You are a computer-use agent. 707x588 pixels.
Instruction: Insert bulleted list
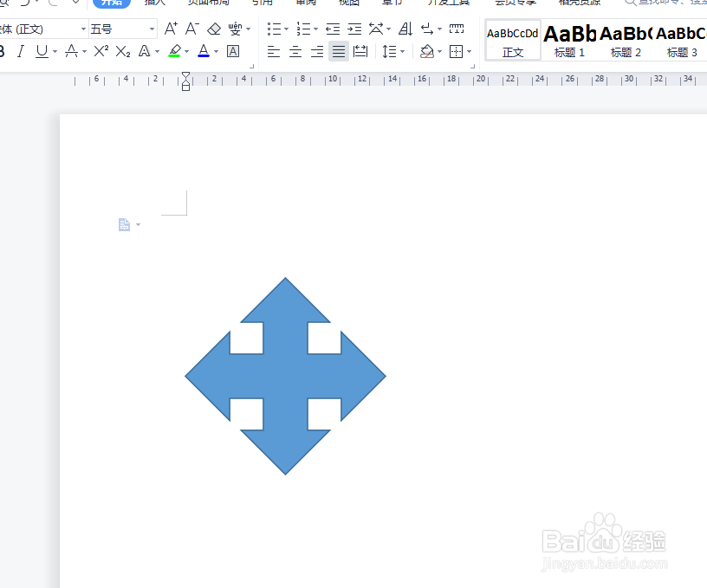pos(274,29)
